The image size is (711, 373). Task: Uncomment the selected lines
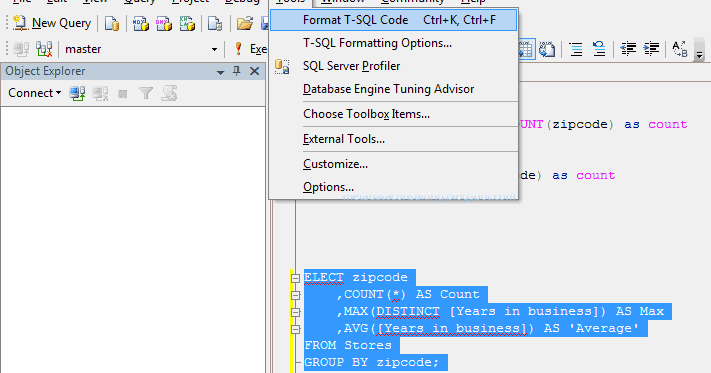599,49
